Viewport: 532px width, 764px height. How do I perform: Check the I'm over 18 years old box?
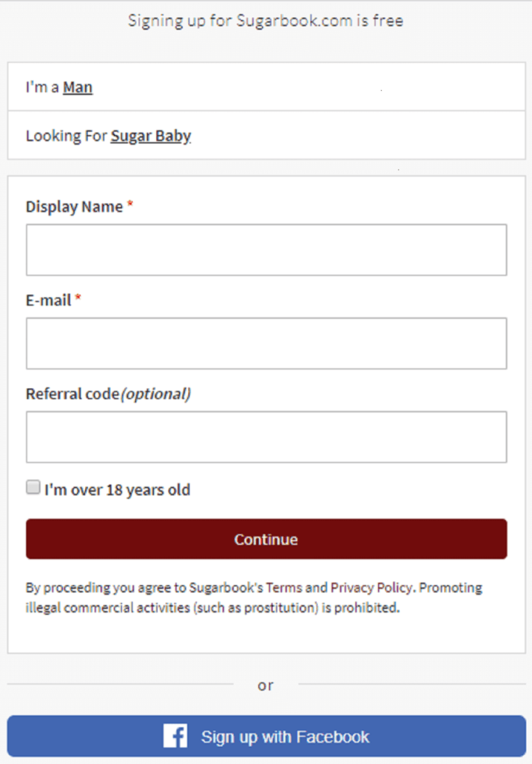(33, 486)
